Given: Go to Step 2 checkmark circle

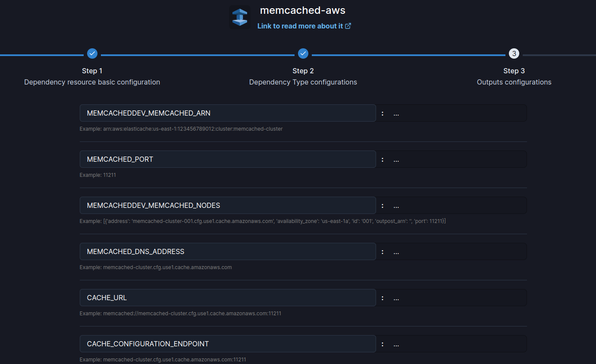Looking at the screenshot, I should 303,53.
